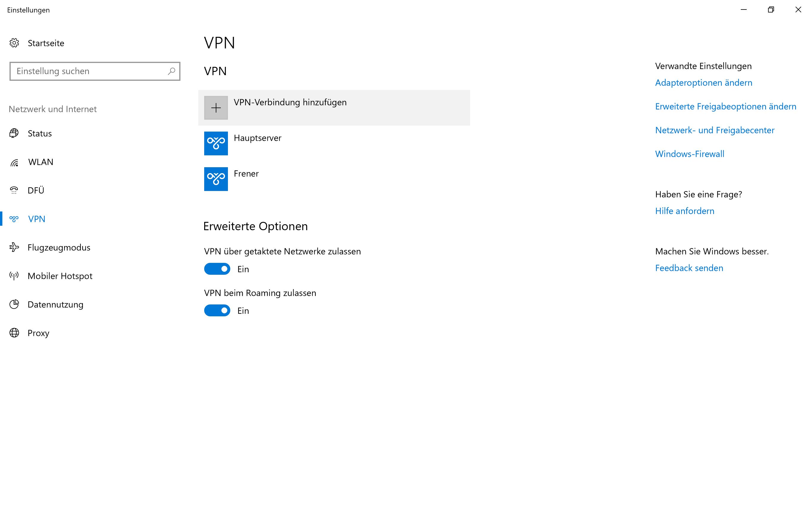Open DFÜ section
Viewport: 812px width, 518px height.
coord(36,190)
